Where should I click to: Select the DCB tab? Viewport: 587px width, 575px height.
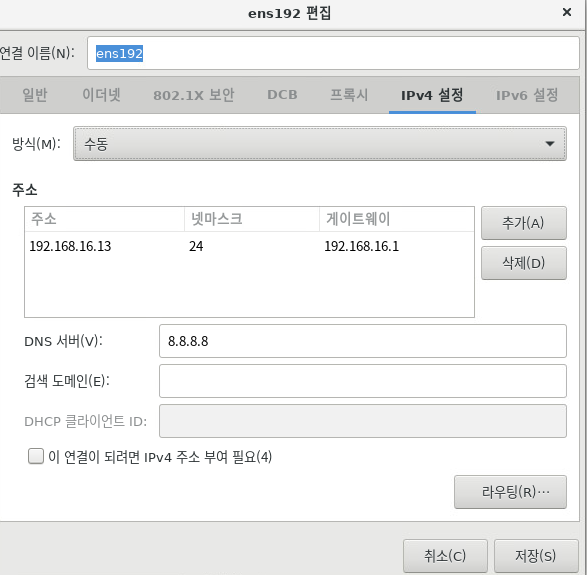[282, 95]
